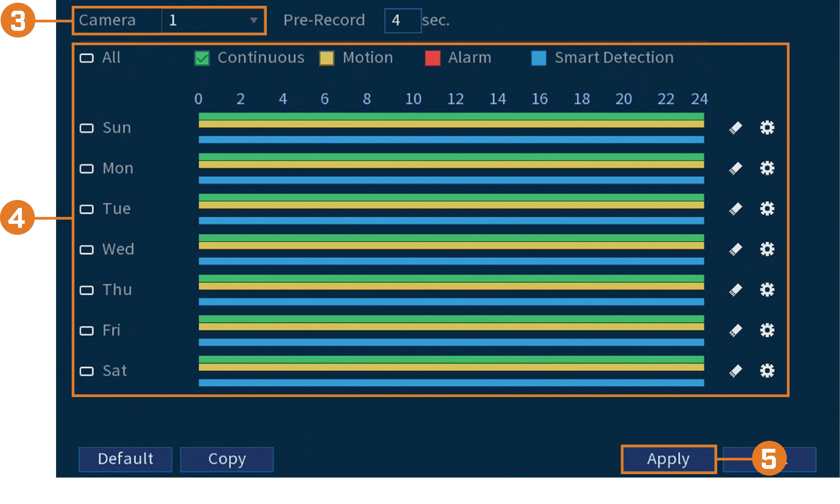Open the gear settings for Thu
Image resolution: width=840 pixels, height=504 pixels.
(x=767, y=289)
